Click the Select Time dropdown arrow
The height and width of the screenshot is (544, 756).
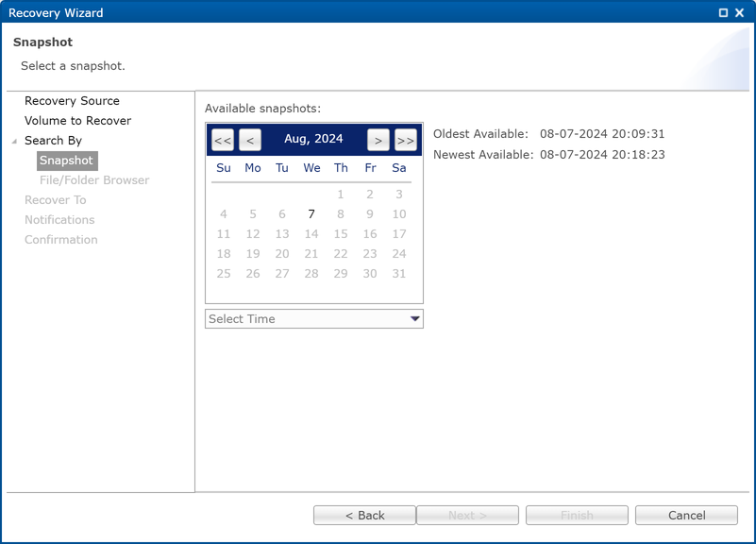[x=414, y=319]
